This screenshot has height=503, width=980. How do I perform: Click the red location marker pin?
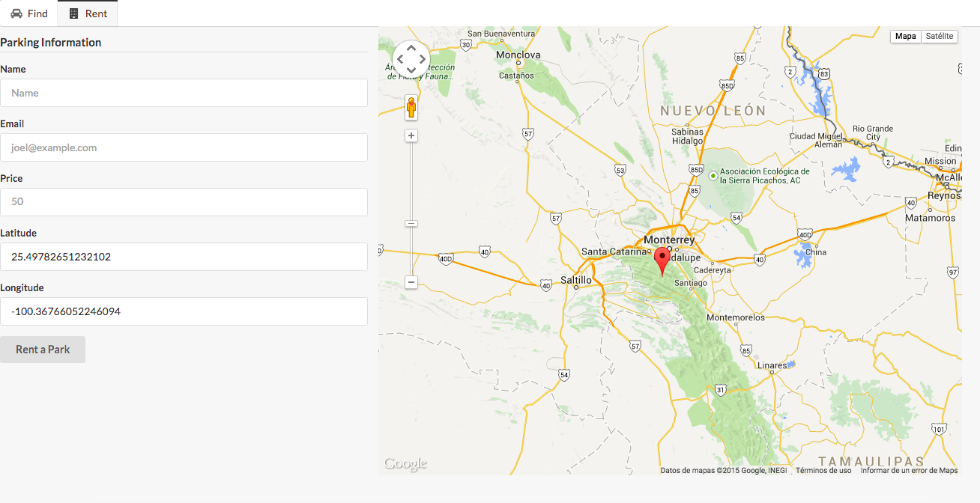(x=662, y=262)
